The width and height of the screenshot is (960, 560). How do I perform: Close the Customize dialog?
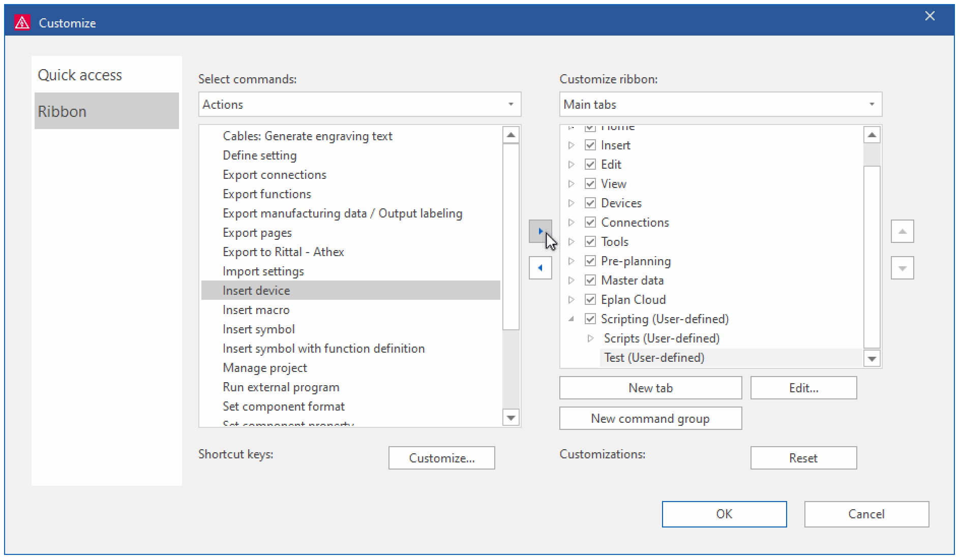(x=929, y=16)
